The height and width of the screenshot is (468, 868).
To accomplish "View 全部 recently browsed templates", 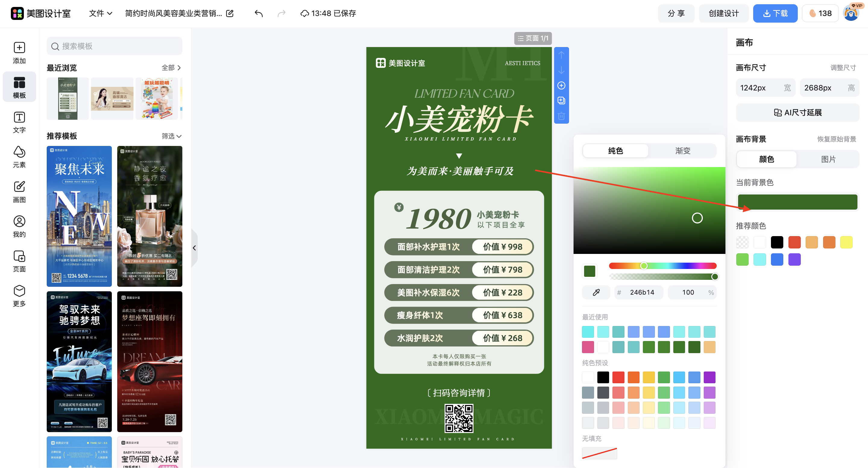I will (171, 68).
